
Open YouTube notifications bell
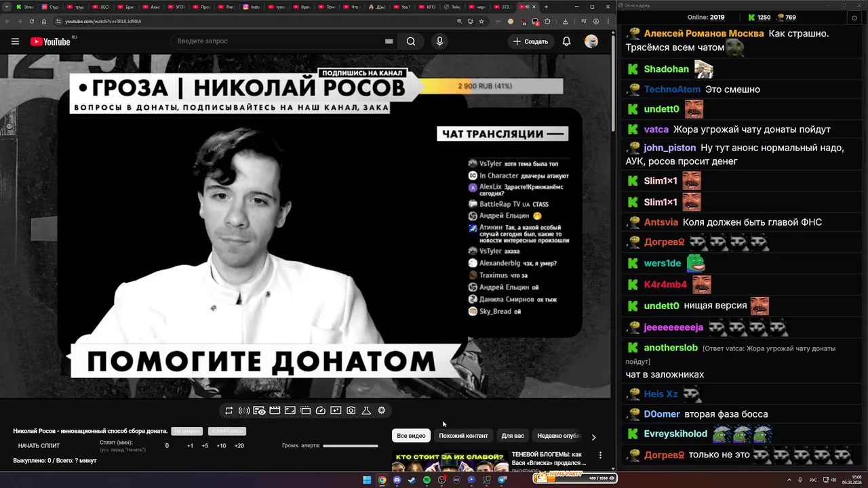pyautogui.click(x=566, y=41)
